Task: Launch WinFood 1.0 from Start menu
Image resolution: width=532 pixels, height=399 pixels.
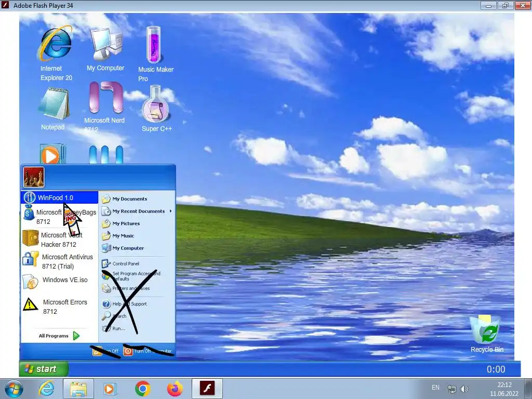Action: 59,197
